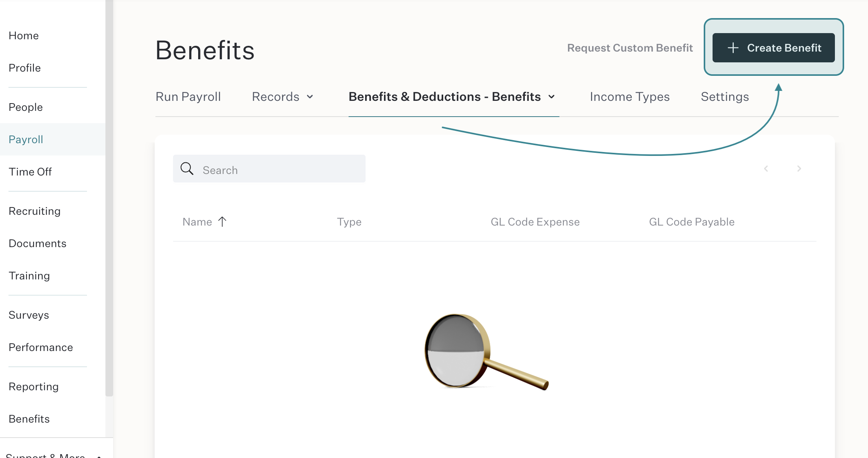
Task: Expand the Records dropdown chevron
Action: pos(310,97)
